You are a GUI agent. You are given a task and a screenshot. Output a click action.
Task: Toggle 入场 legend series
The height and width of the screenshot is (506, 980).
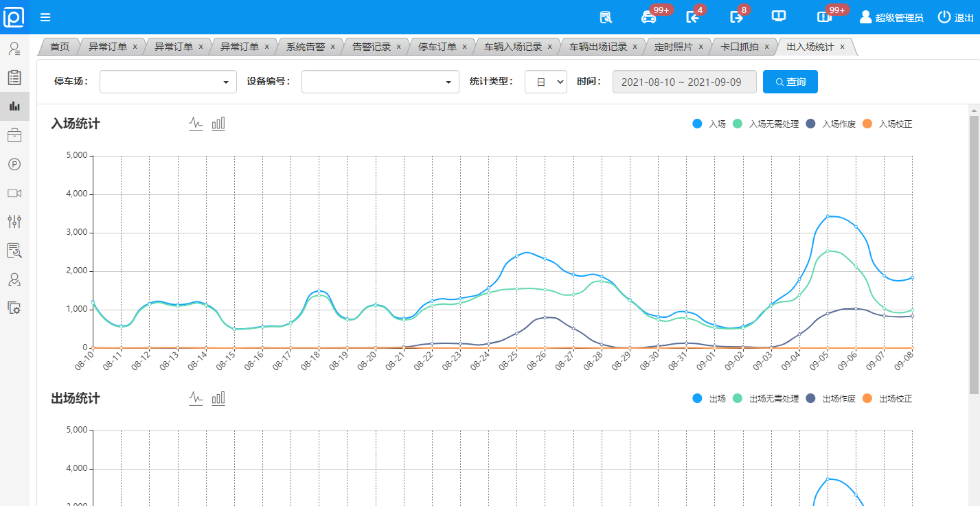tap(709, 124)
